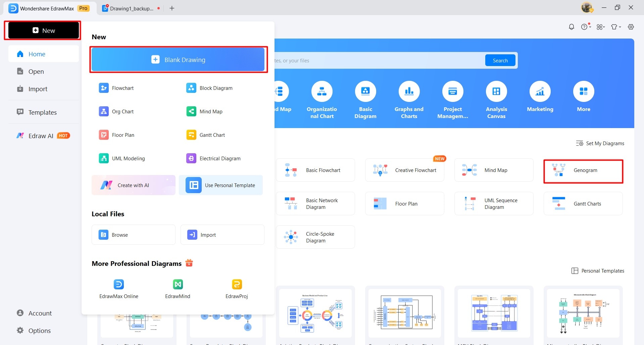This screenshot has height=345, width=644.
Task: Launch EdrawMax Online icon
Action: coord(119,284)
